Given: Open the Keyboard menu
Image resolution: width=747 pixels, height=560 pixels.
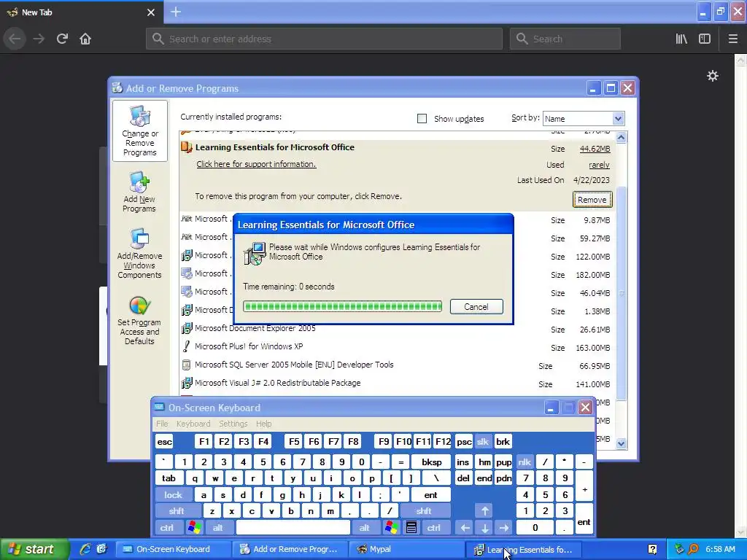Looking at the screenshot, I should pyautogui.click(x=193, y=424).
